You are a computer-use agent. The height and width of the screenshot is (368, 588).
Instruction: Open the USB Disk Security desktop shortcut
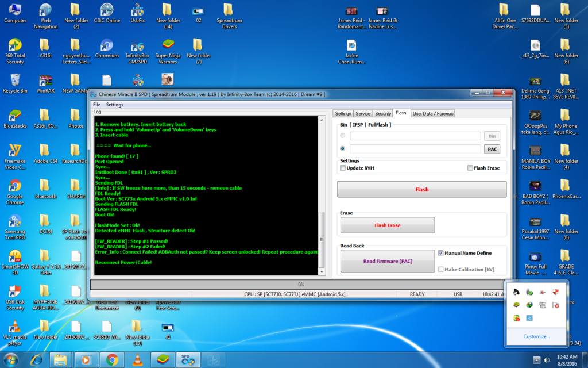click(15, 297)
